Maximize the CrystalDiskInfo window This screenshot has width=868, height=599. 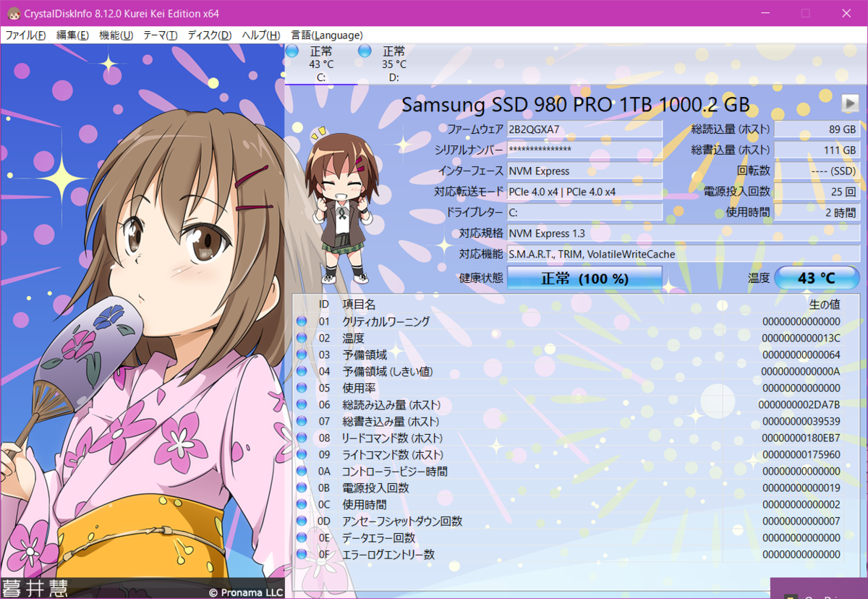(x=805, y=13)
